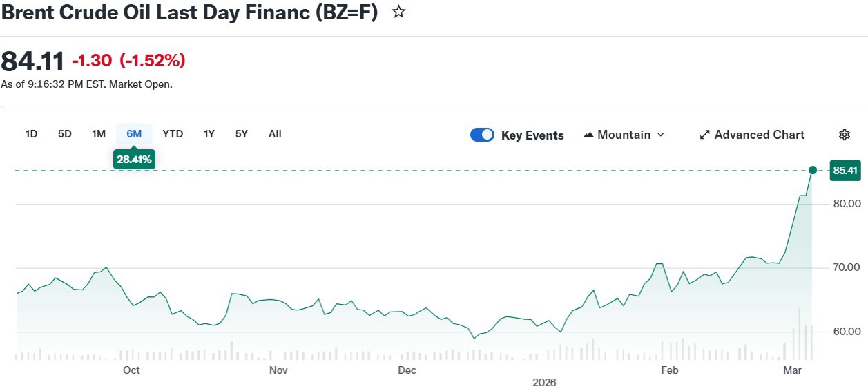Screen dimensions: 868x389
Task: Click the 28.41% performance badge
Action: tap(134, 160)
